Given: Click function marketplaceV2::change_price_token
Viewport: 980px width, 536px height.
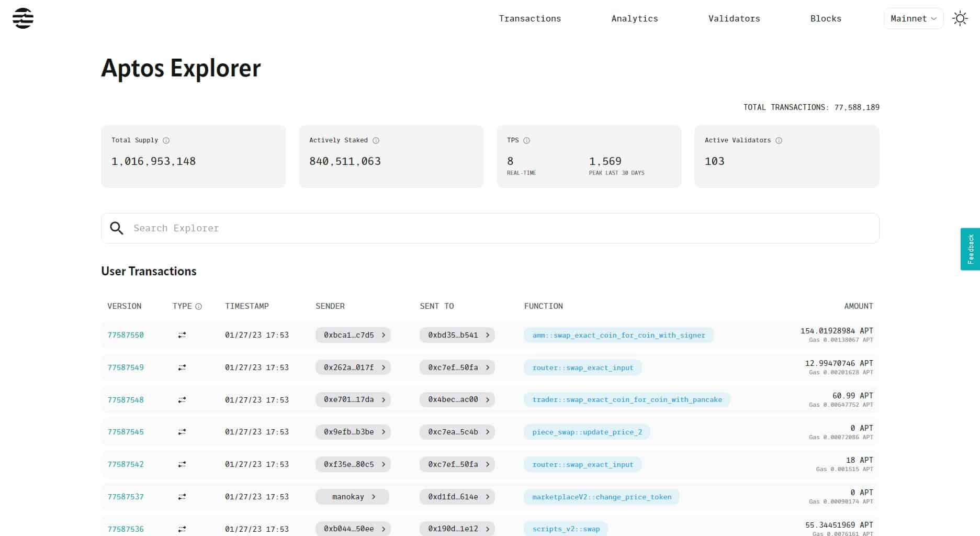Looking at the screenshot, I should (602, 497).
